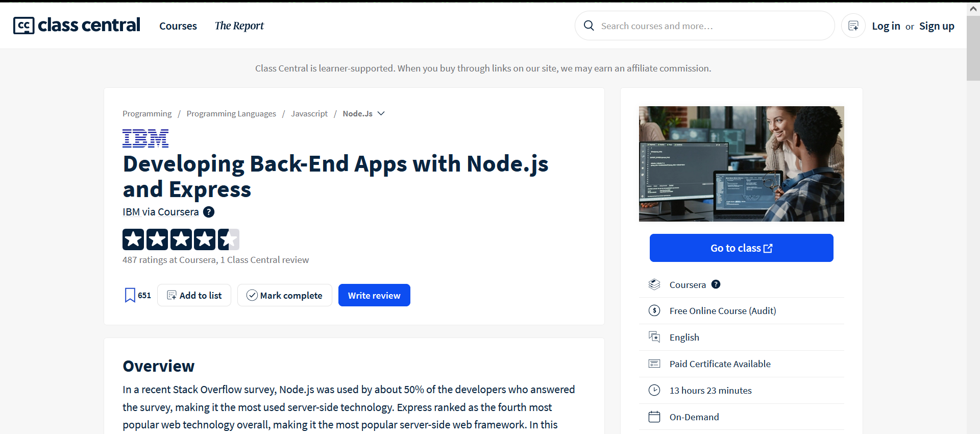Click the certificate icon

654,364
